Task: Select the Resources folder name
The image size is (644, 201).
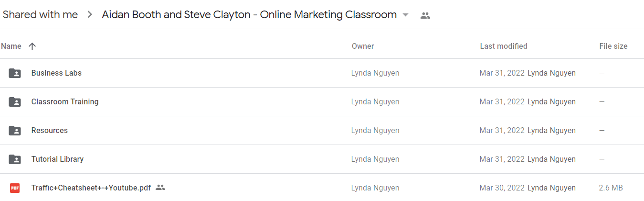Action: coord(50,131)
